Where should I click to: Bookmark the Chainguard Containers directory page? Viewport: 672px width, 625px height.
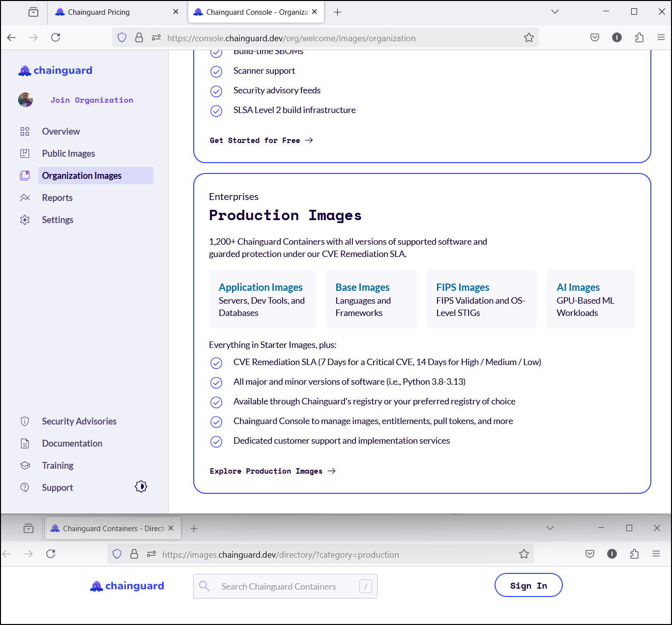tap(524, 554)
